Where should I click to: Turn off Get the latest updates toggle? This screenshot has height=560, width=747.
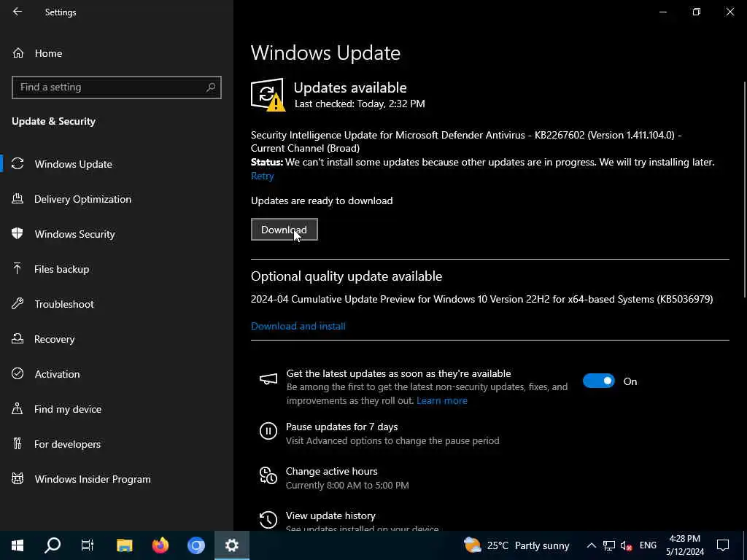599,381
